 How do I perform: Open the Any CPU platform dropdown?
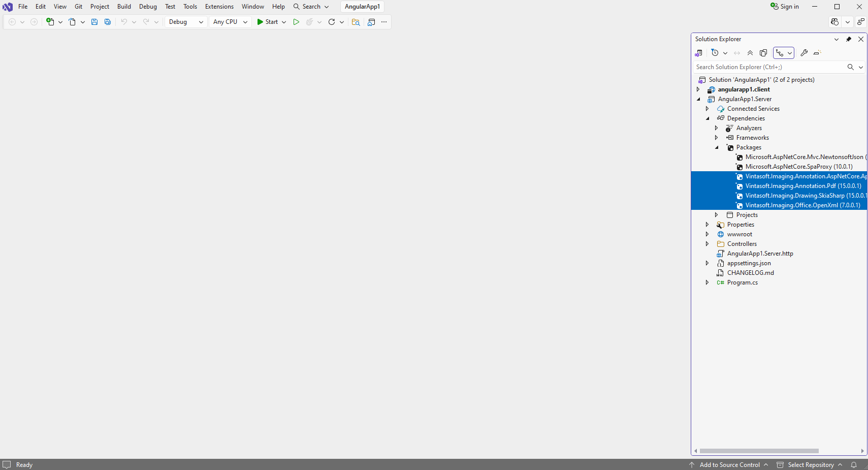[230, 22]
